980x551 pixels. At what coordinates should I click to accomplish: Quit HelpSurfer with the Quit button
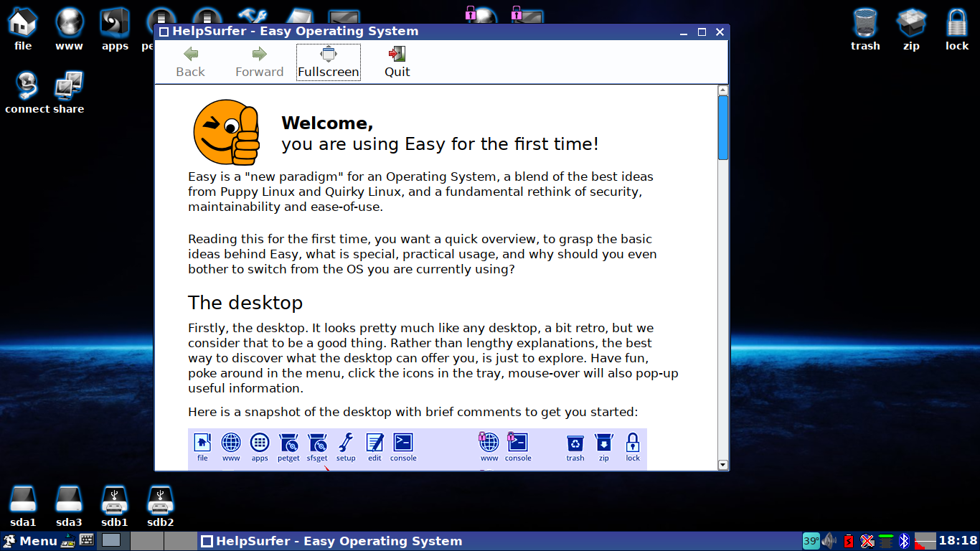click(x=397, y=62)
